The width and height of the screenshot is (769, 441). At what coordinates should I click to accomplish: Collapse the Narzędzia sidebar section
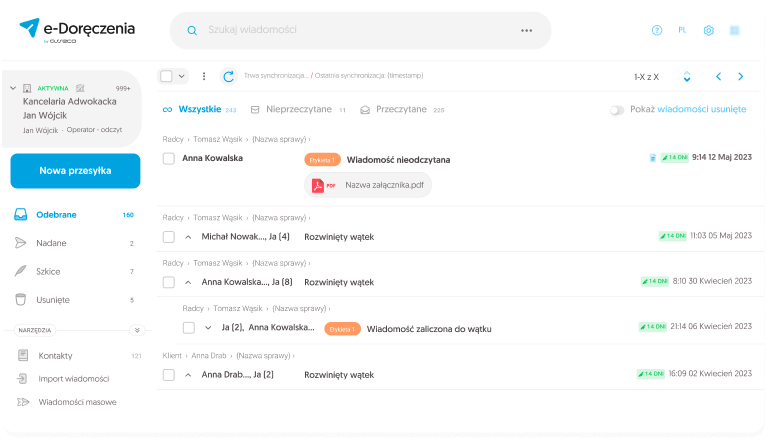pyautogui.click(x=137, y=329)
